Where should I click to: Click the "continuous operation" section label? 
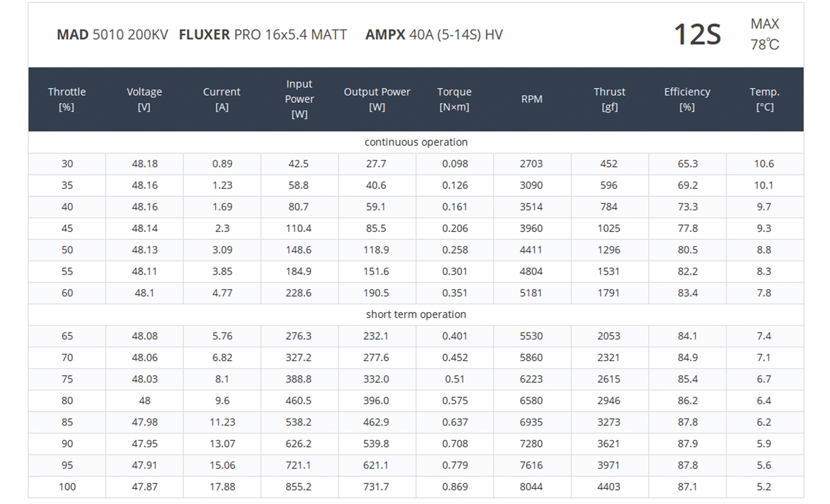click(x=416, y=142)
